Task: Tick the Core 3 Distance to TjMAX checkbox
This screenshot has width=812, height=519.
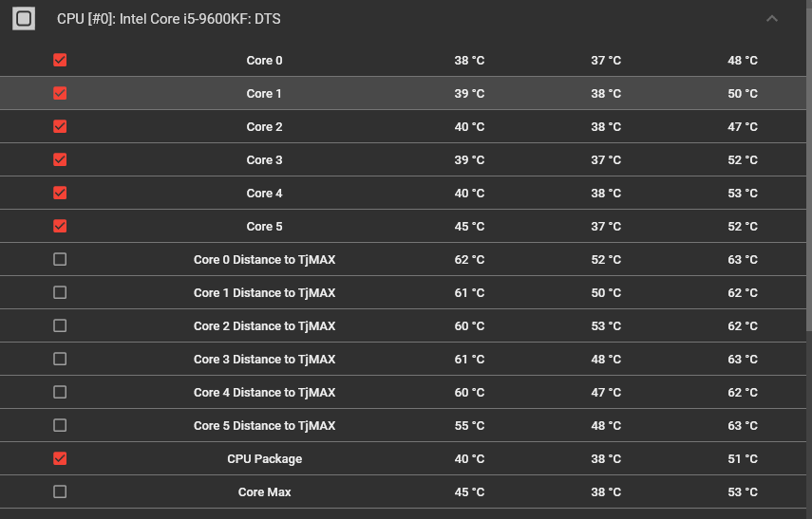Action: click(x=60, y=360)
